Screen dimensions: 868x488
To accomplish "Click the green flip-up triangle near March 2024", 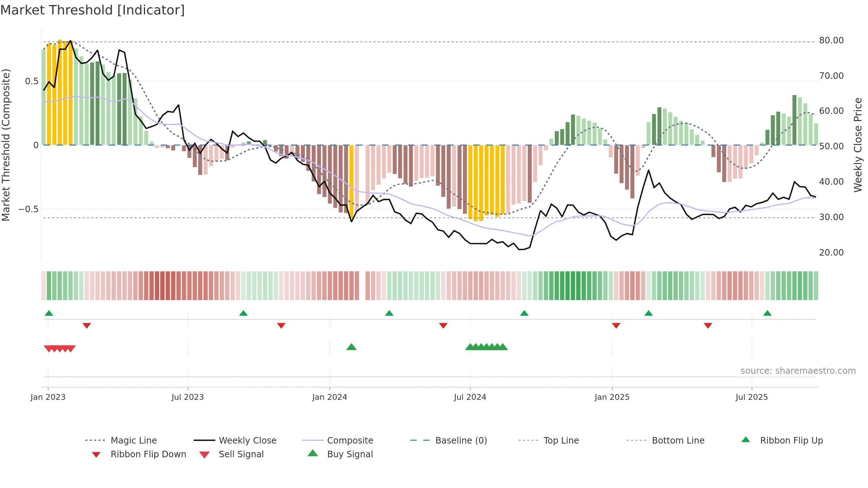I will point(389,313).
